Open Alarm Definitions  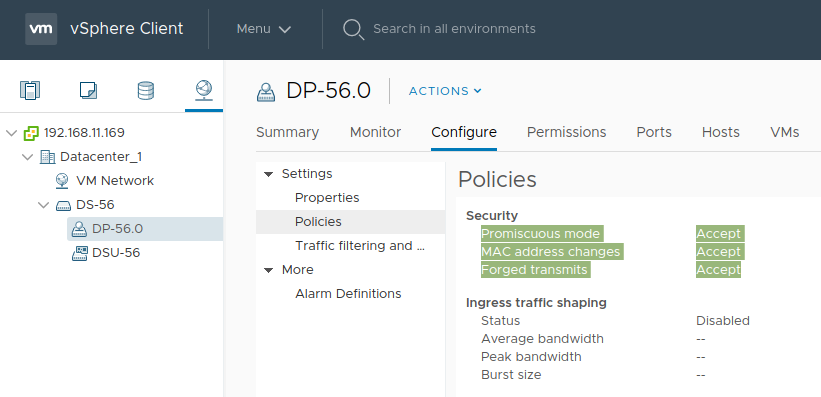(348, 294)
